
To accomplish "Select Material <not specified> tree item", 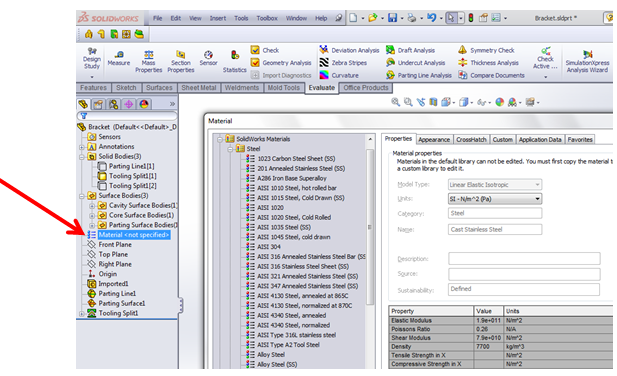I will 134,235.
